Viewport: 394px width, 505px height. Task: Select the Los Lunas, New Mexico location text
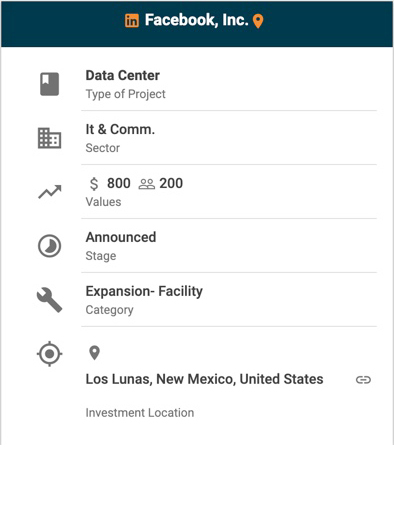click(x=204, y=379)
